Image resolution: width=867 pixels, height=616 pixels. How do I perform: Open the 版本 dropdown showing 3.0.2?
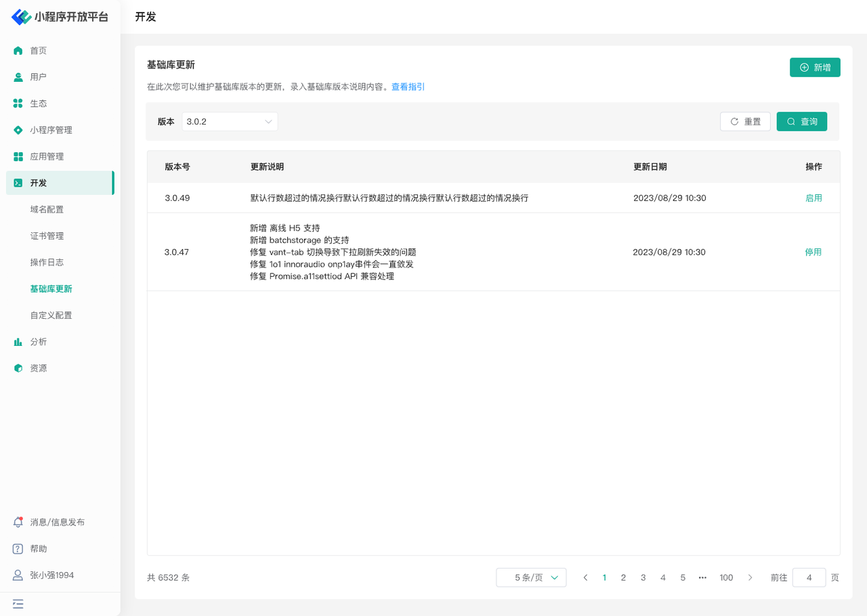(x=230, y=122)
